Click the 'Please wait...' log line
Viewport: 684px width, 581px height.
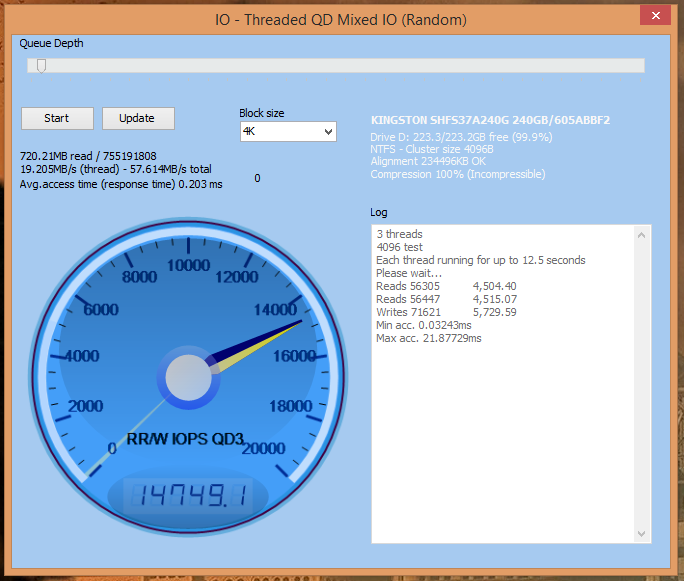409,273
